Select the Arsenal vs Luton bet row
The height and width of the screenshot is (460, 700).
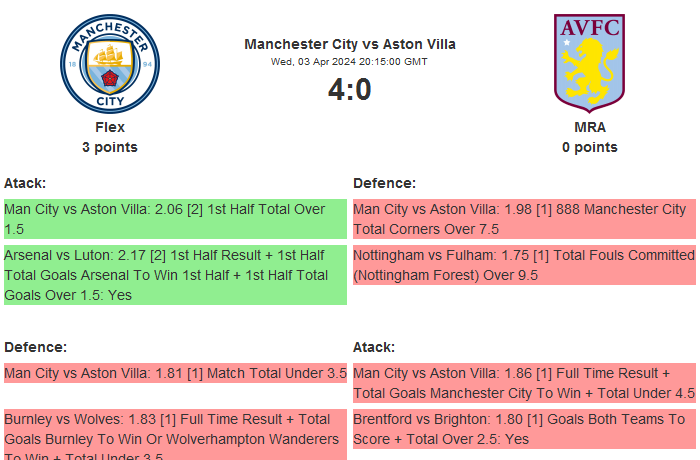pyautogui.click(x=175, y=275)
